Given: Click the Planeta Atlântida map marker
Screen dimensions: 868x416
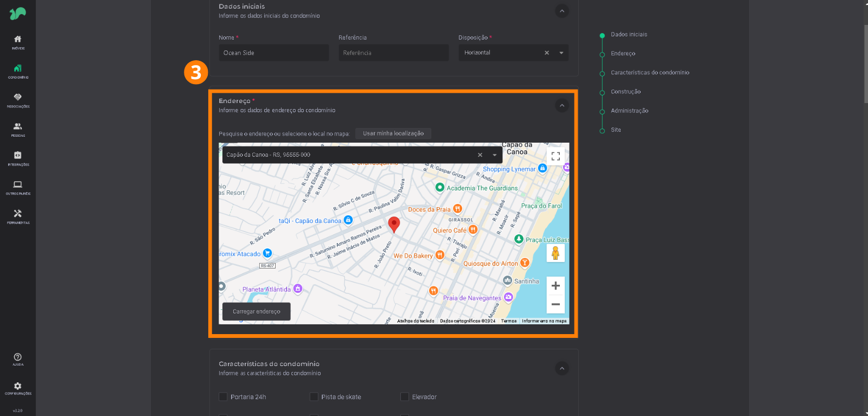Looking at the screenshot, I should (x=298, y=289).
